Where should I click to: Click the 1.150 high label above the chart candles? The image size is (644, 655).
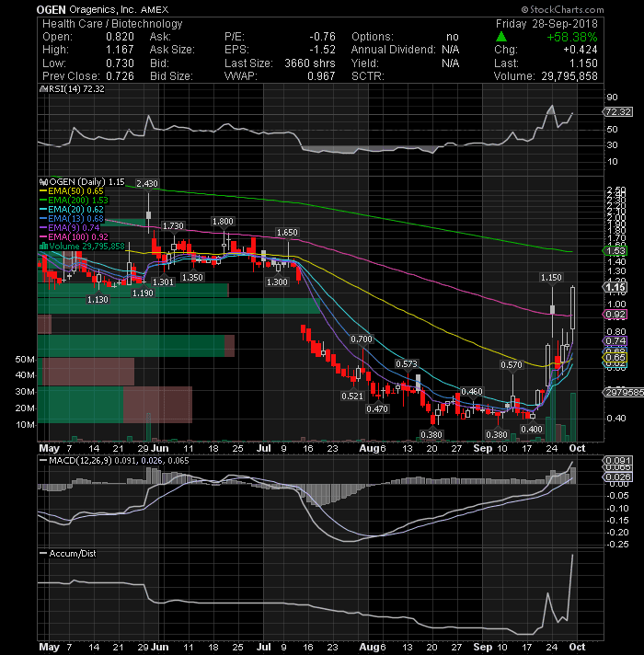pyautogui.click(x=551, y=278)
